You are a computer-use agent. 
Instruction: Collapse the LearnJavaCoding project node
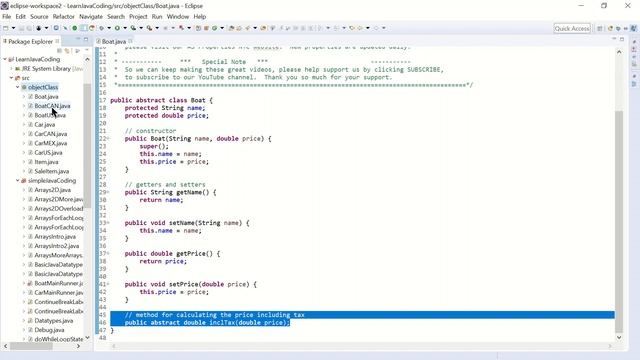[x=5, y=59]
